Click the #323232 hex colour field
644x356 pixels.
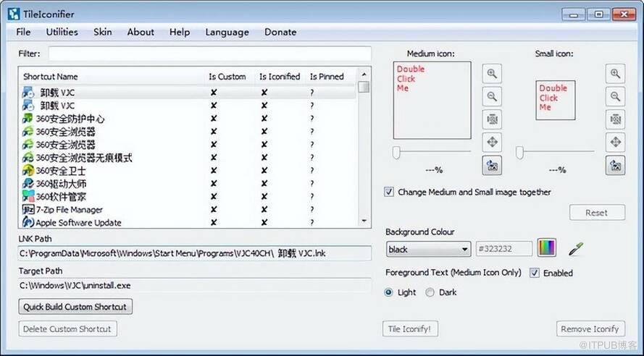503,249
